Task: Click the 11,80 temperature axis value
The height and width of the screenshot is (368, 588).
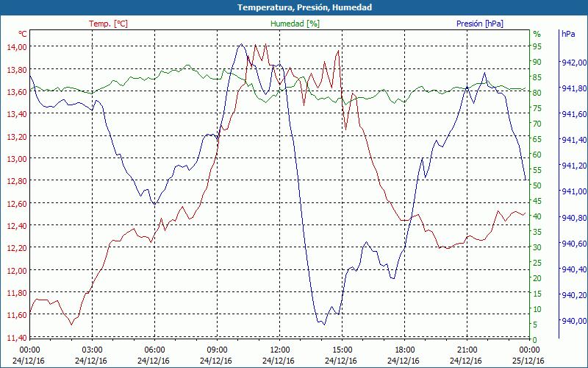Action: click(x=17, y=293)
